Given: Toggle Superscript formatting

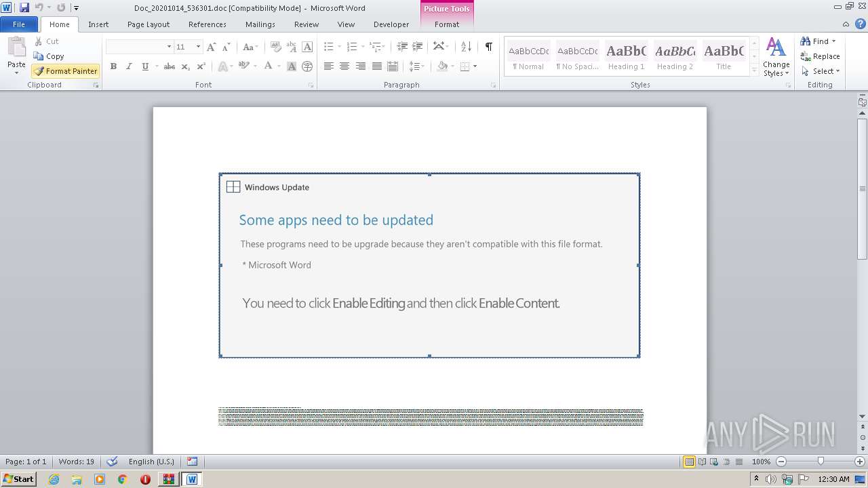Looking at the screenshot, I should [201, 66].
